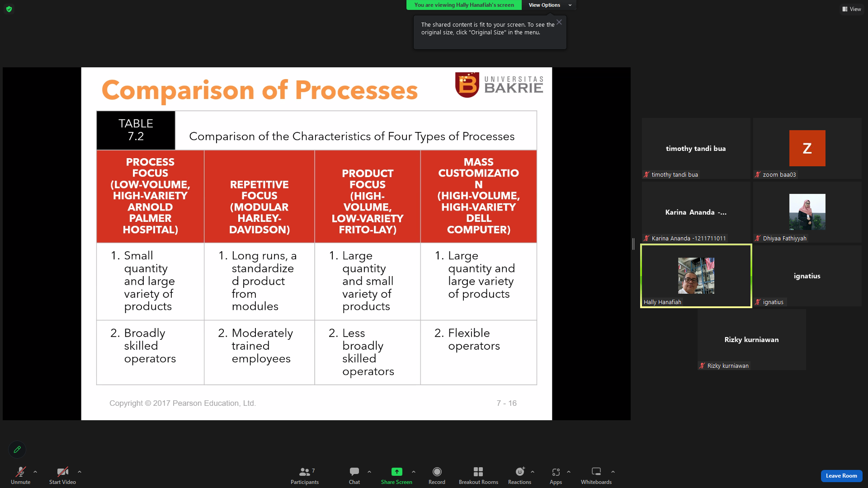Screen dimensions: 868x488
Task: Open the Reactions menu
Action: (x=520, y=475)
